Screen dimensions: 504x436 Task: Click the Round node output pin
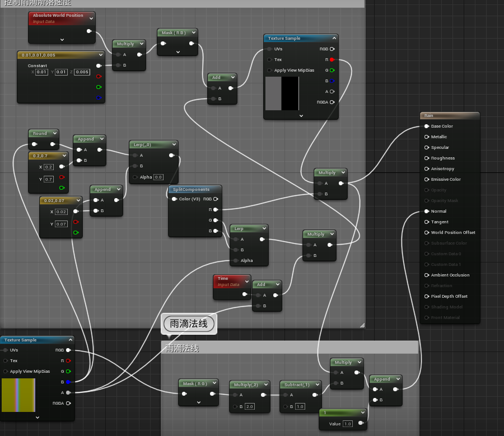pos(53,144)
